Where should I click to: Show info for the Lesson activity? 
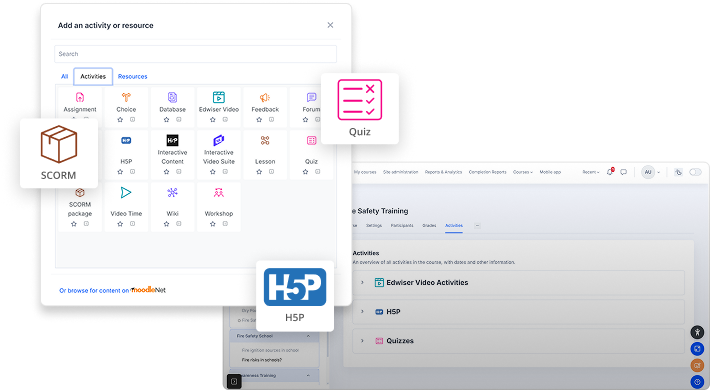pos(272,172)
